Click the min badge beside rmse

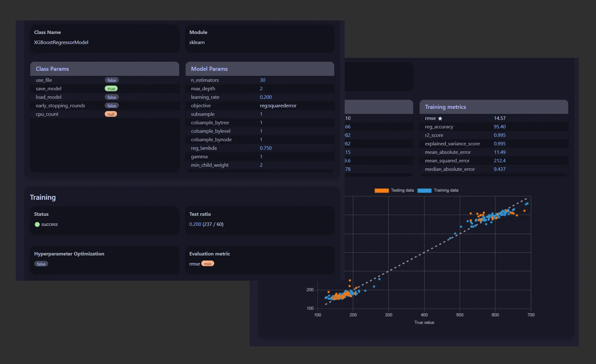tap(208, 264)
